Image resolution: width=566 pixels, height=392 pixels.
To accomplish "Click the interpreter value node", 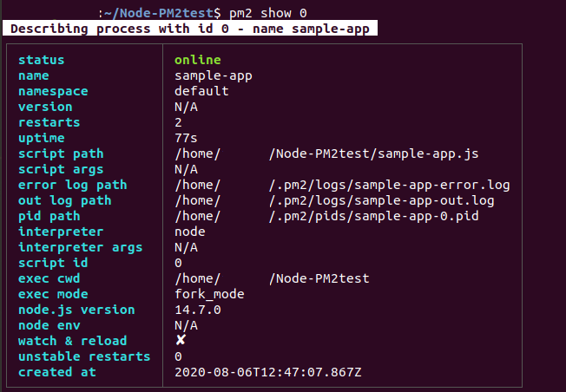I will [x=190, y=232].
